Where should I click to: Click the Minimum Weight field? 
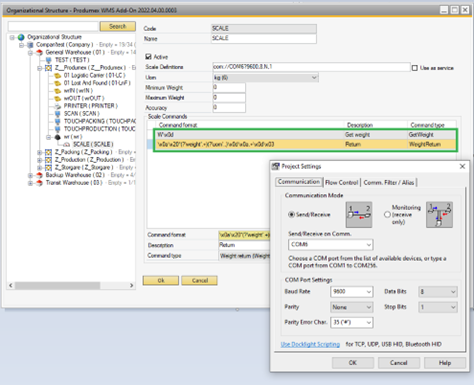(x=229, y=88)
